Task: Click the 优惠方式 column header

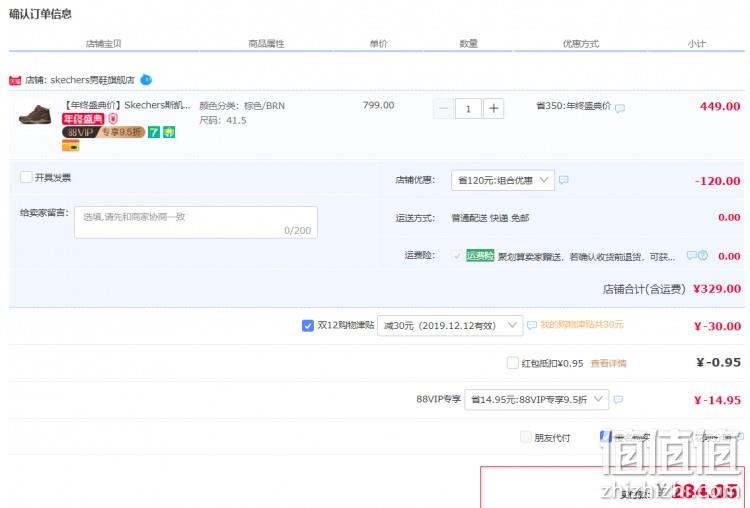Action: point(581,44)
